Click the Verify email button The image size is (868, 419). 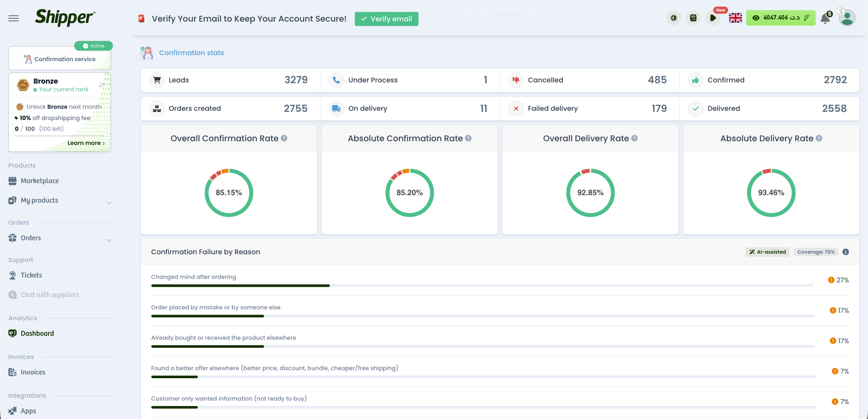point(386,19)
